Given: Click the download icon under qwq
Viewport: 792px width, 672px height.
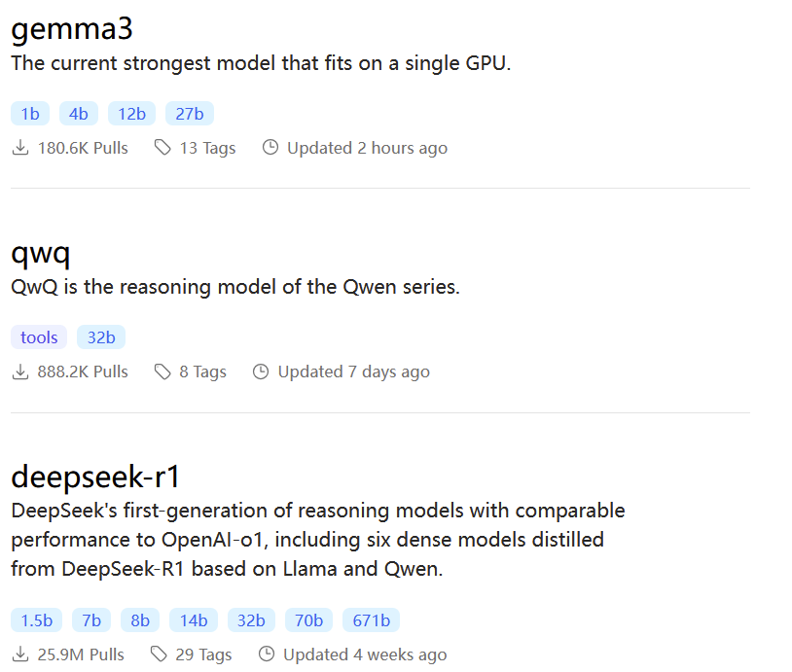Looking at the screenshot, I should click(x=18, y=371).
